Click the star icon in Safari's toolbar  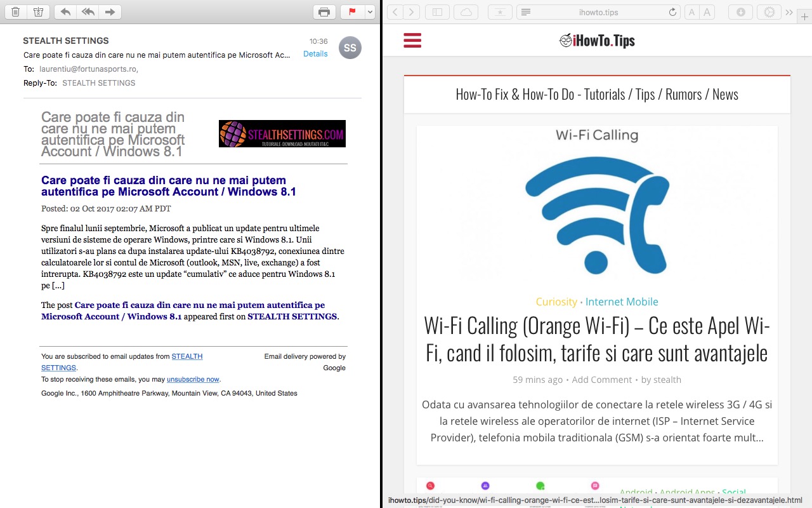click(500, 12)
